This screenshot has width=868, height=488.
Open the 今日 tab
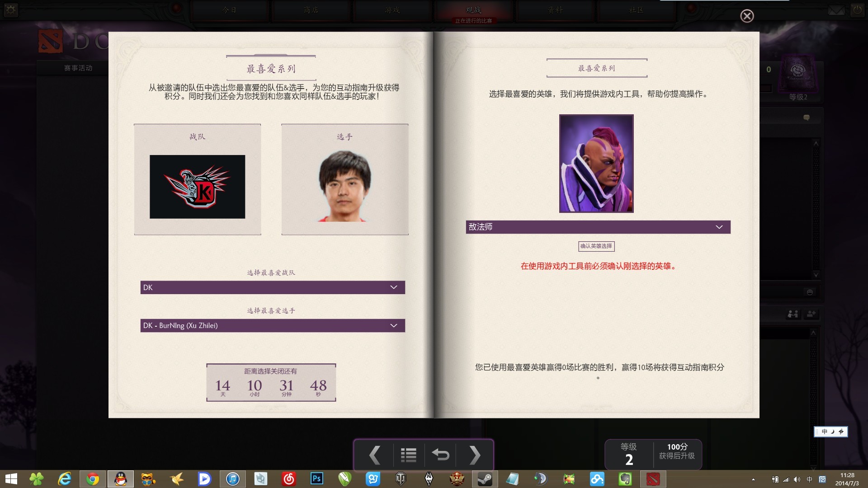coord(230,10)
